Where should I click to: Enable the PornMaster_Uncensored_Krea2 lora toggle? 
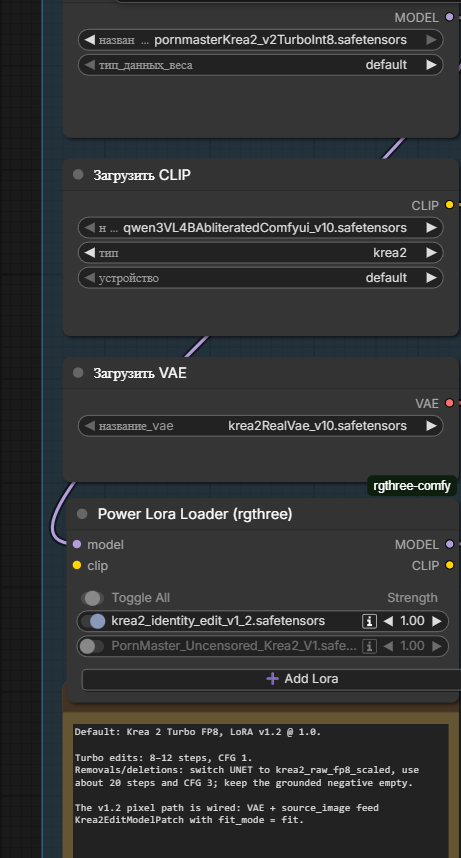pos(91,646)
